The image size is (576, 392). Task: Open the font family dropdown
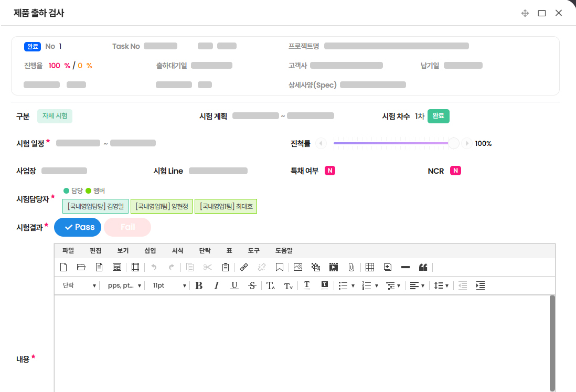click(x=124, y=285)
